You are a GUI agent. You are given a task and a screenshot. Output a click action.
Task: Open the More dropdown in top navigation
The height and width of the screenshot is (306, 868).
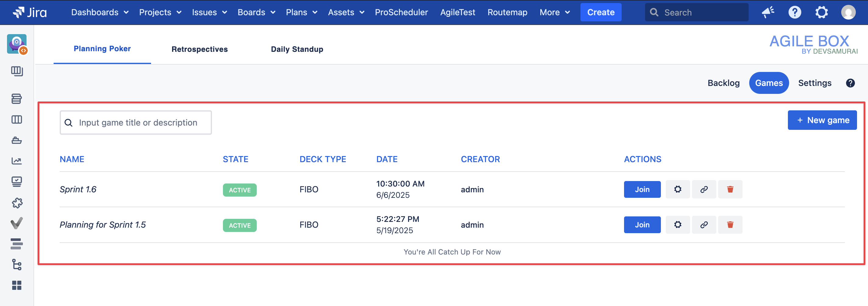554,12
